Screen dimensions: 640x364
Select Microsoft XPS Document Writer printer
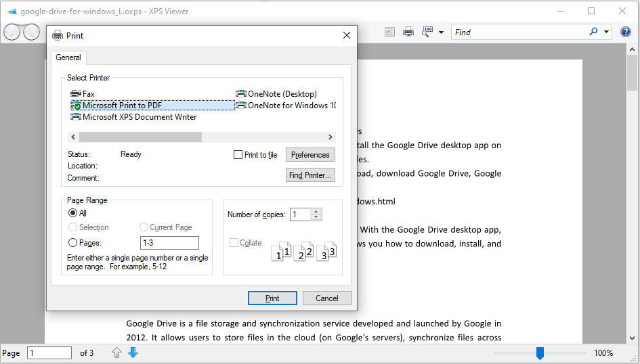(x=133, y=117)
